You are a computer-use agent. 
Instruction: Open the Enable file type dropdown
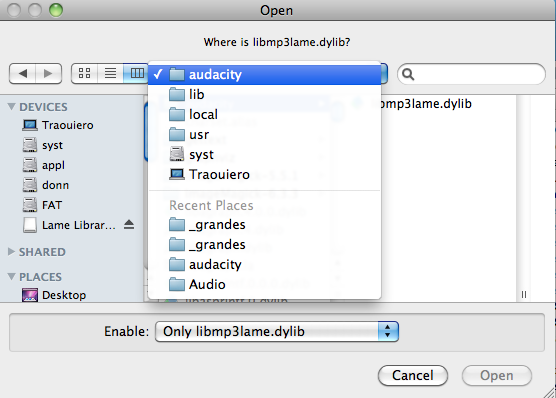(x=277, y=331)
